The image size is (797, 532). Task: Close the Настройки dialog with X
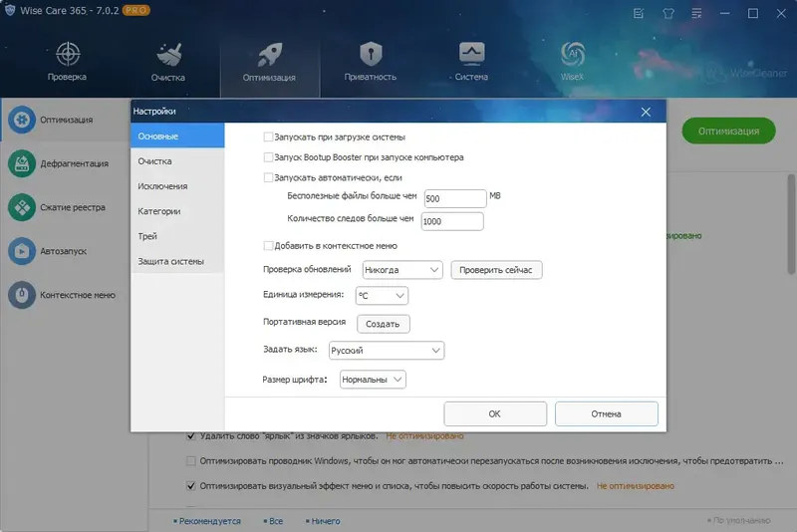tap(646, 112)
